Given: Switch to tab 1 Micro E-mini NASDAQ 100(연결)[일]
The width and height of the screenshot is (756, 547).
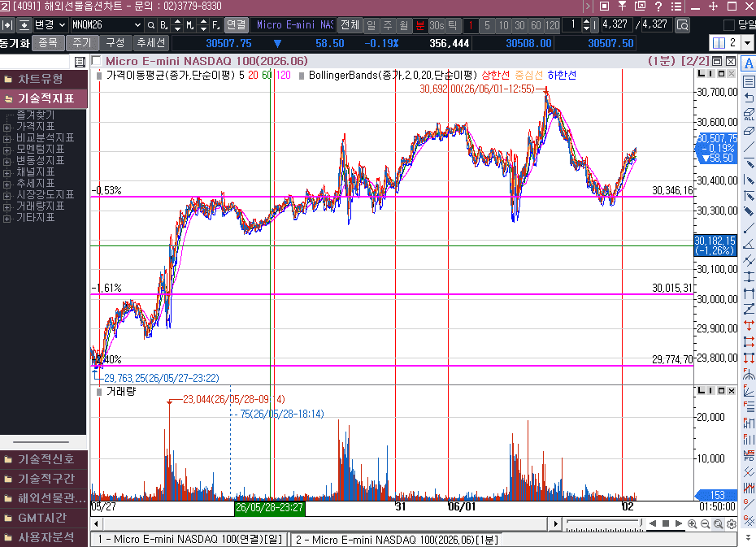Looking at the screenshot, I should (189, 540).
